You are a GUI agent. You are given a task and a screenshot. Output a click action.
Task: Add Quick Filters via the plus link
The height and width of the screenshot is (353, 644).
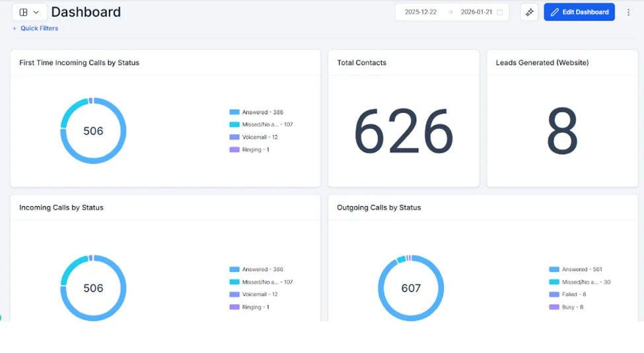36,28
